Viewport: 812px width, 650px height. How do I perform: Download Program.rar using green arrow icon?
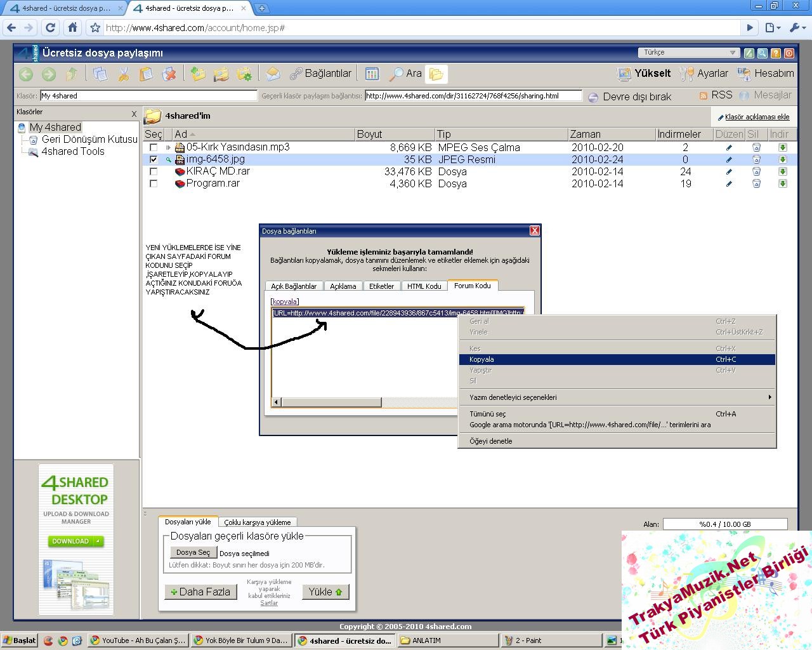point(782,183)
